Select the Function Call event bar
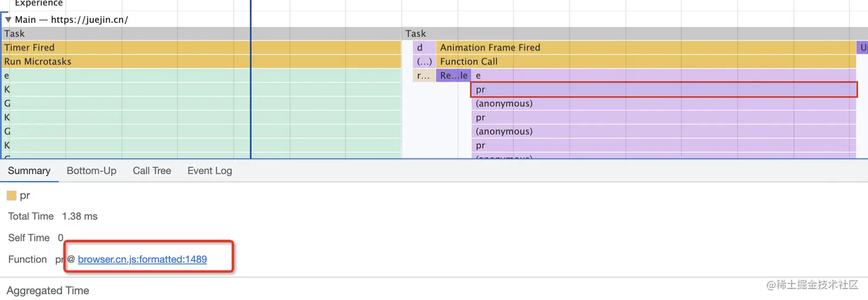The image size is (868, 300). pyautogui.click(x=643, y=61)
